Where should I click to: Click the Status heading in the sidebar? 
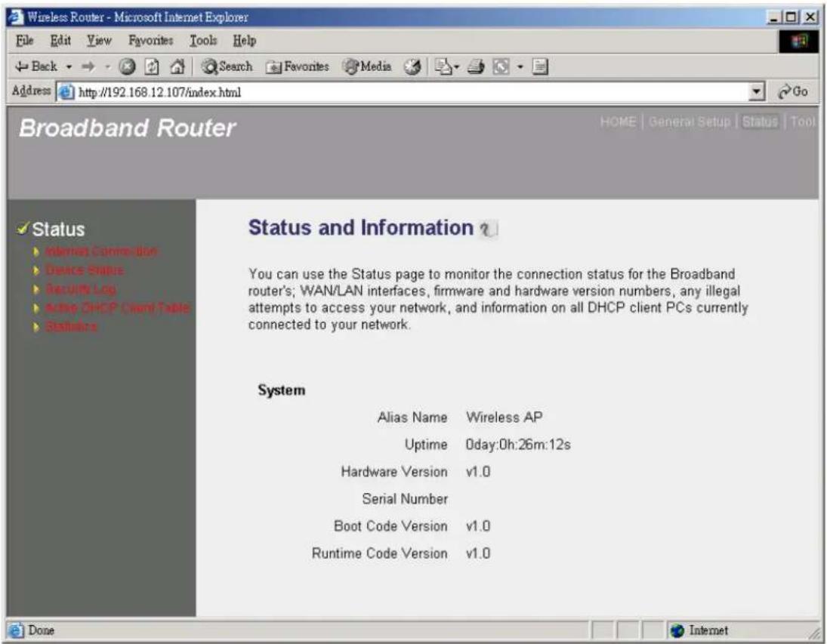click(x=58, y=230)
